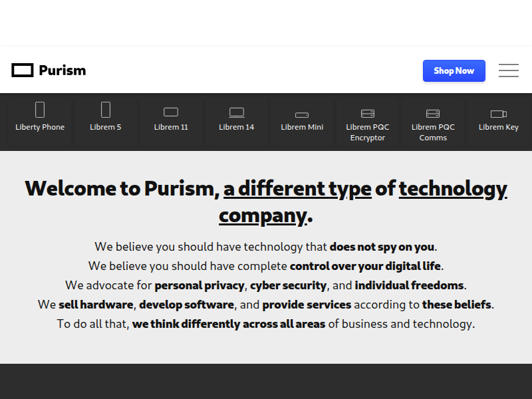Click the 'individual freedoms' bold text

tap(409, 286)
